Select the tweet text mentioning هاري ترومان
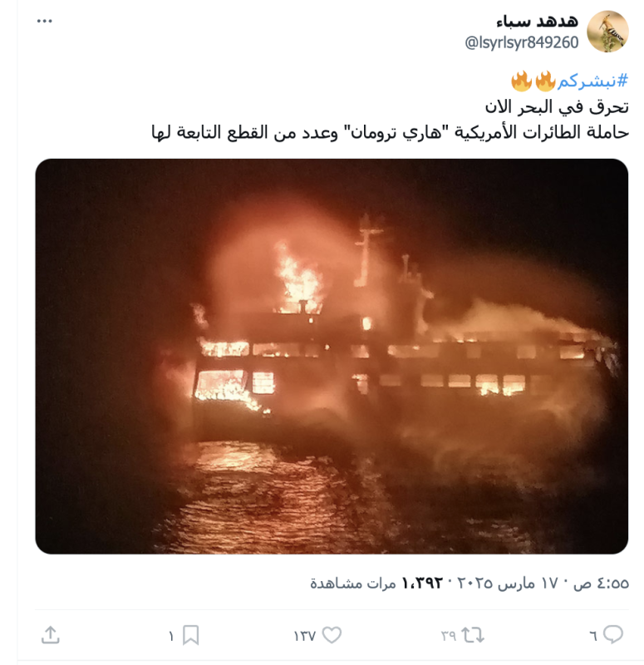Screen dimensions: 644x665 coord(390,133)
